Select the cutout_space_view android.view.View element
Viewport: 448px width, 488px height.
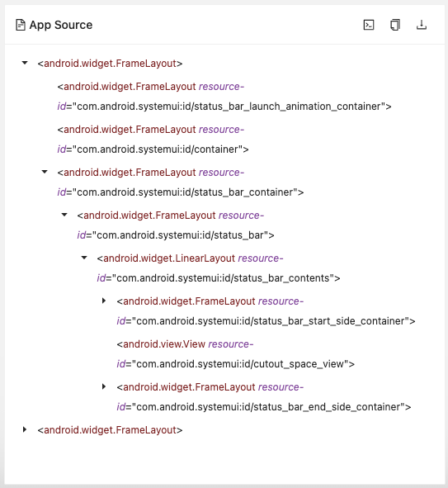click(x=236, y=354)
